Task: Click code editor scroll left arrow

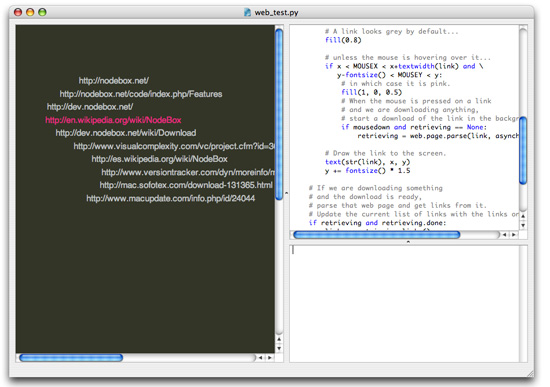Action: [504, 235]
